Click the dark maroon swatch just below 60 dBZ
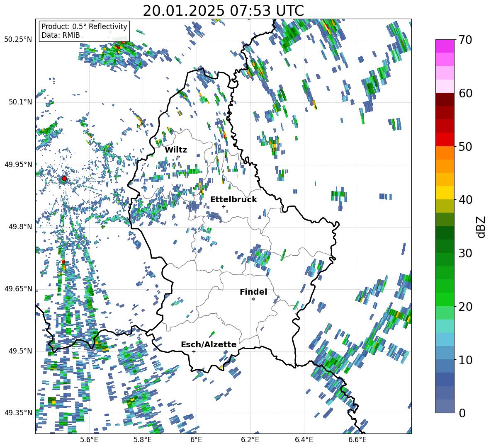The image size is (491, 448). coord(445,99)
